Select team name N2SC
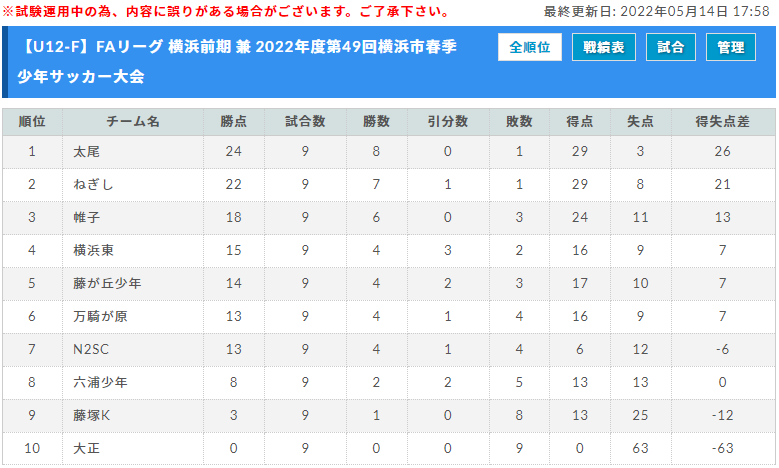The width and height of the screenshot is (779, 468). coord(91,349)
